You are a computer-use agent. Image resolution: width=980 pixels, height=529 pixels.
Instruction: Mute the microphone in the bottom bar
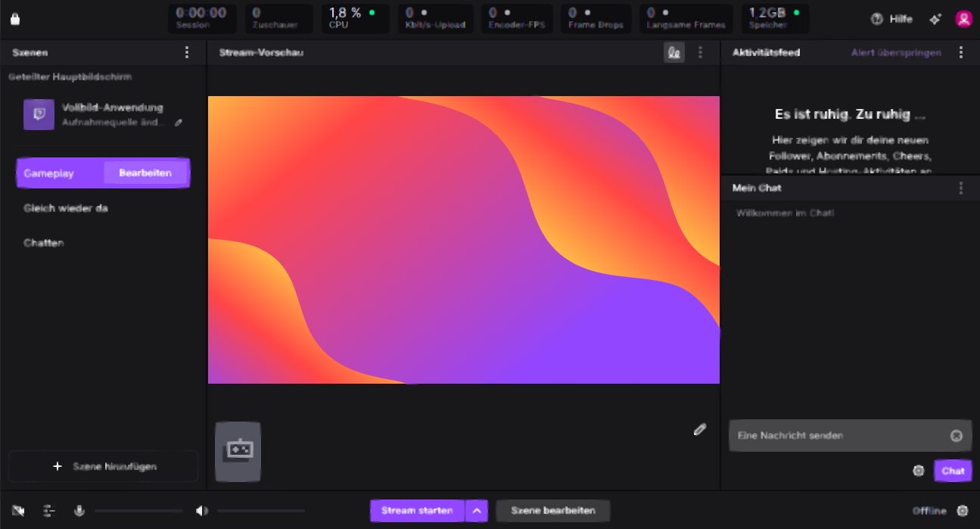(x=79, y=511)
